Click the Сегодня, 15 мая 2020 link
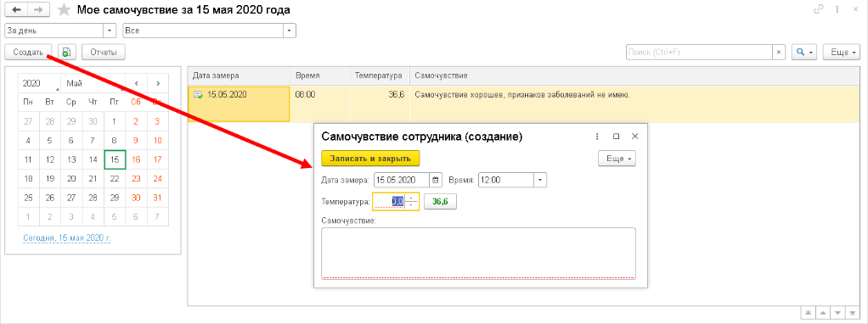The height and width of the screenshot is (324, 868). [x=67, y=237]
